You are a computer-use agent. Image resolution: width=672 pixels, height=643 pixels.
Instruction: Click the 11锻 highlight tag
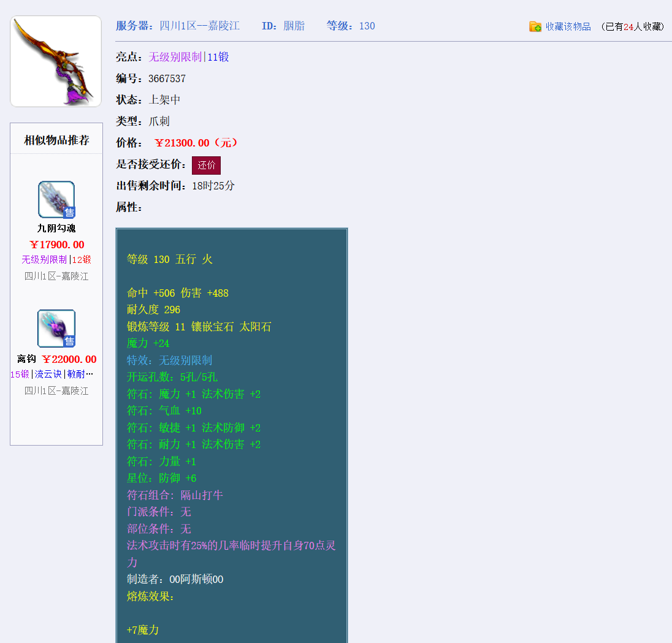coord(218,56)
